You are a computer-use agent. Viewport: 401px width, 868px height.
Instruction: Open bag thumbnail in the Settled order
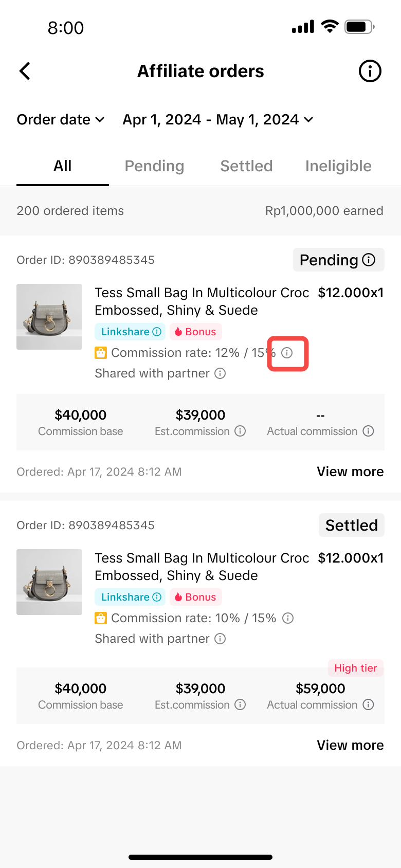click(x=49, y=582)
